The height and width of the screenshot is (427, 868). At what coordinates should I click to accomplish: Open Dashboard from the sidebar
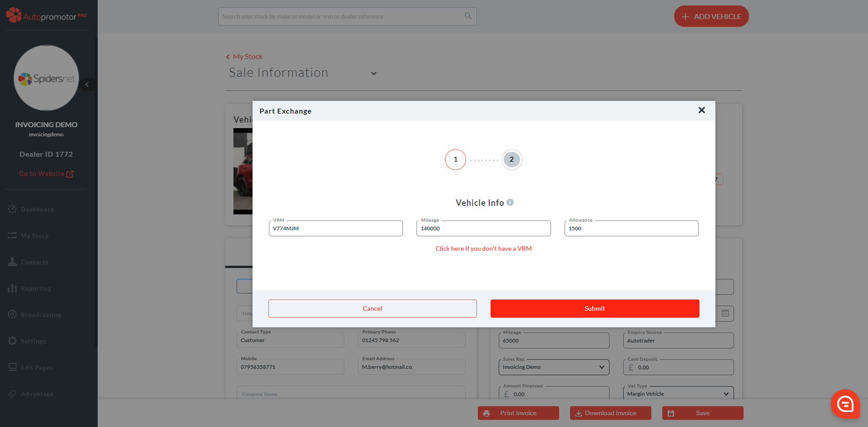tap(37, 209)
